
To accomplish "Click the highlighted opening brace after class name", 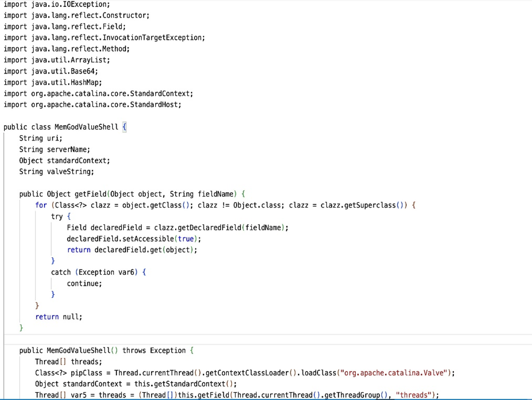I will coord(124,127).
